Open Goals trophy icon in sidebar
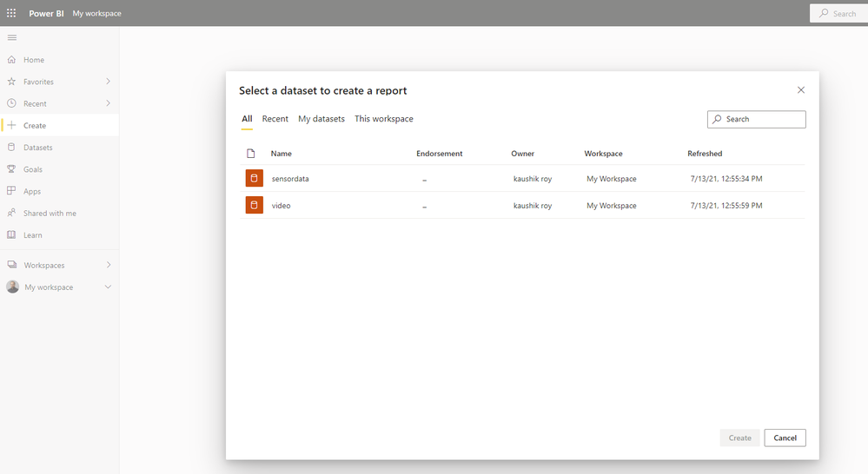868x474 pixels. click(11, 169)
